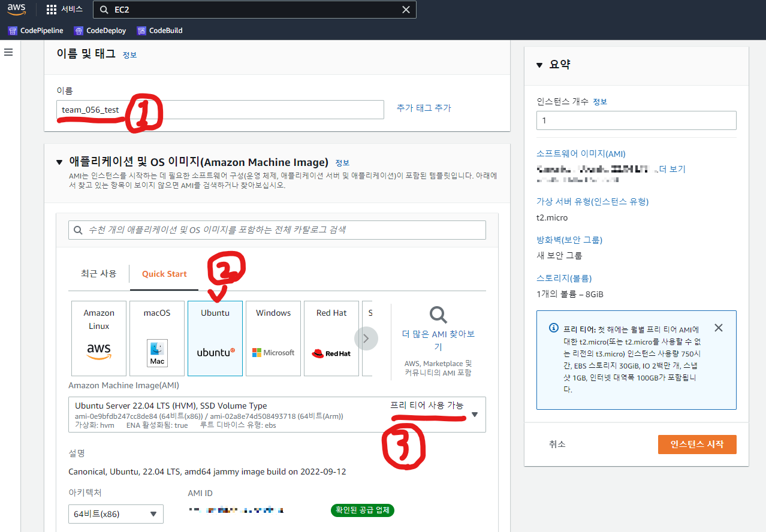Viewport: 766px width, 532px height.
Task: Click 정보 link next to Amazon Machine Image
Action: click(342, 163)
